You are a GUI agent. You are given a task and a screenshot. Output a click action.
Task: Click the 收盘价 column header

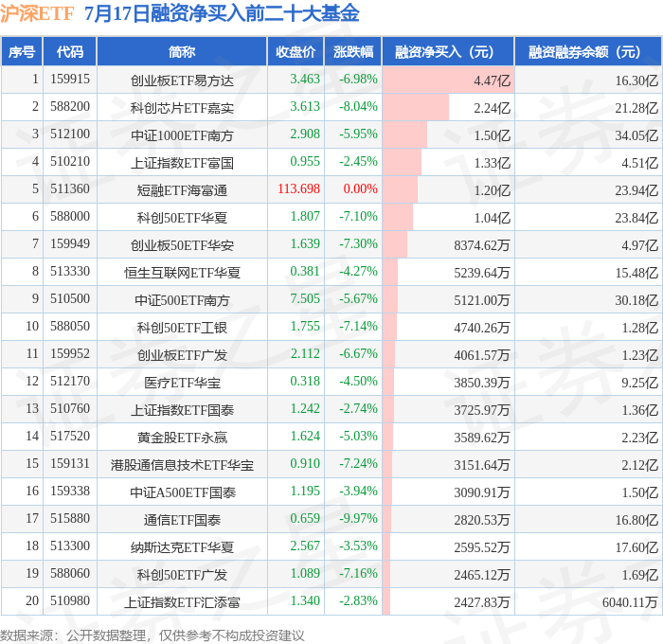(x=296, y=51)
